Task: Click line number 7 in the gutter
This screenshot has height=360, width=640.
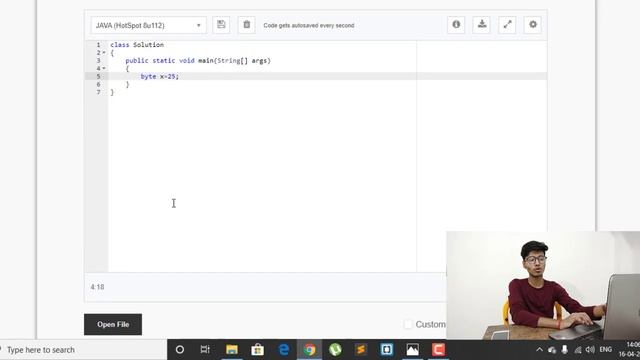Action: pyautogui.click(x=98, y=92)
